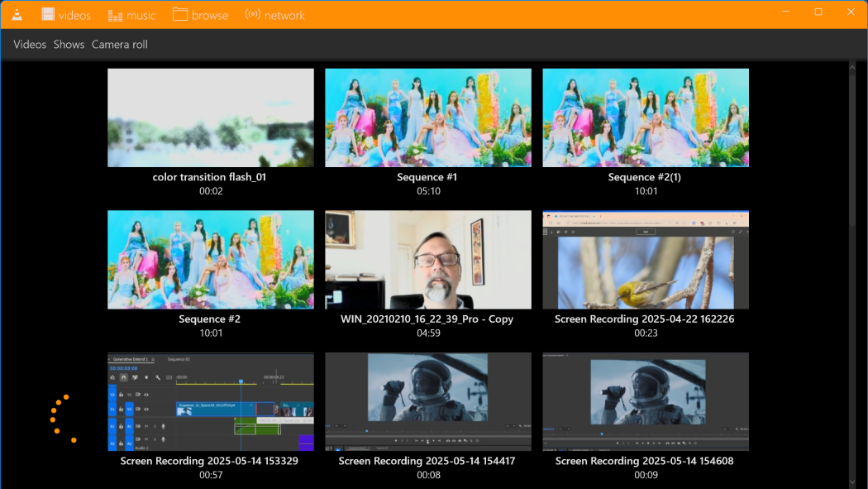
Task: Click the vertical scrollbar thumb
Action: (x=852, y=149)
